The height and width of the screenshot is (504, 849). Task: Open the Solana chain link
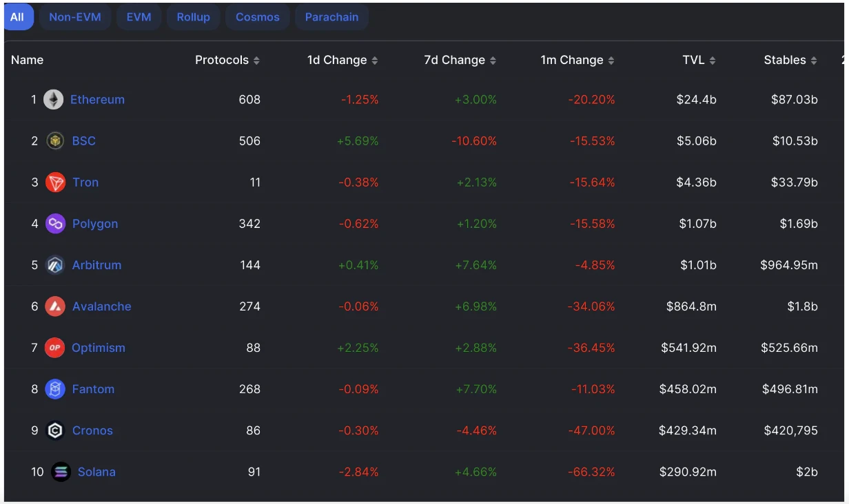click(x=96, y=472)
